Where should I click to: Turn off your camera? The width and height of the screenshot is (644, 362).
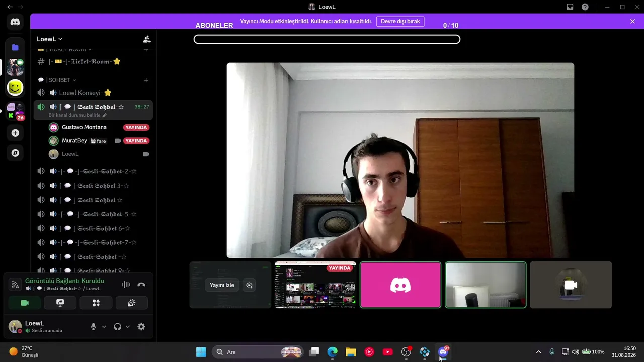tap(25, 303)
